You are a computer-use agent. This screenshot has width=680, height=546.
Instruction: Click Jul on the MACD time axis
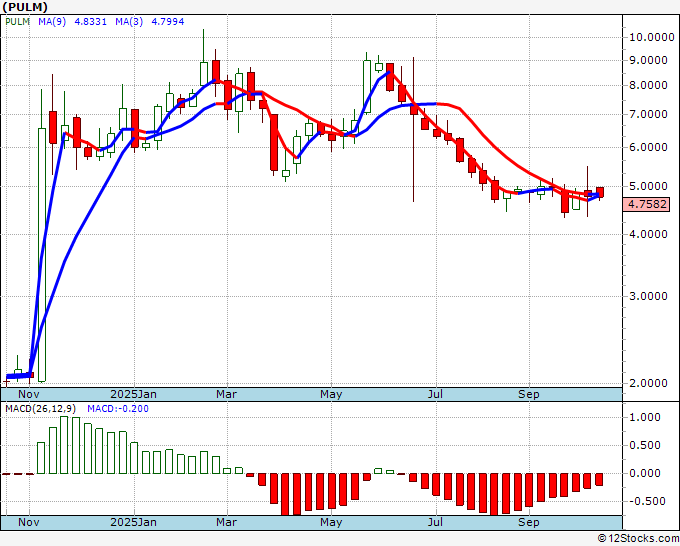pos(435,522)
